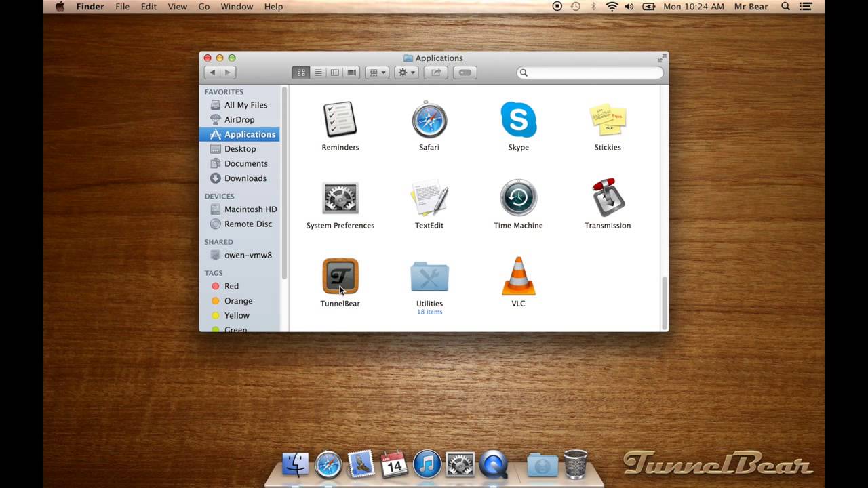868x488 pixels.
Task: Select the Orange tag in sidebar
Action: [239, 301]
